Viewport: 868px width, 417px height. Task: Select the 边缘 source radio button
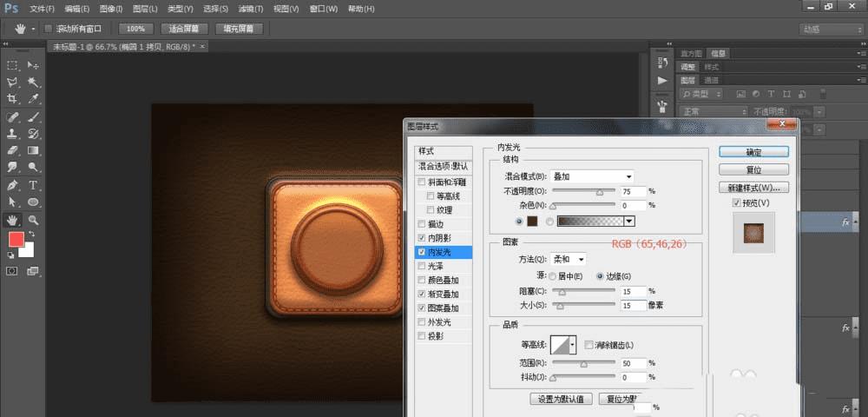[x=600, y=275]
